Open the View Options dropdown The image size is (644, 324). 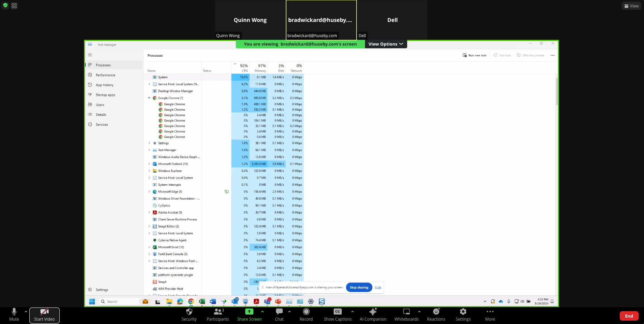point(386,44)
